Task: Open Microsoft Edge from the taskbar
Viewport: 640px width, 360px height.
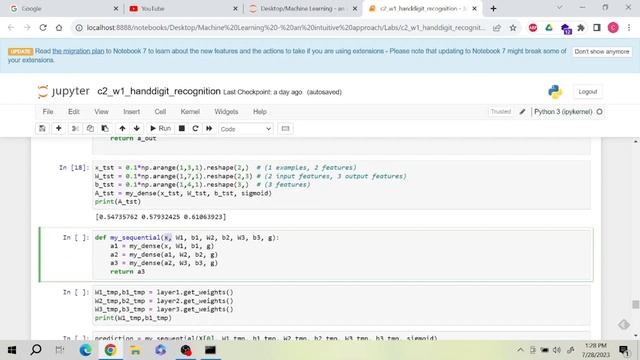Action: pyautogui.click(x=85, y=350)
